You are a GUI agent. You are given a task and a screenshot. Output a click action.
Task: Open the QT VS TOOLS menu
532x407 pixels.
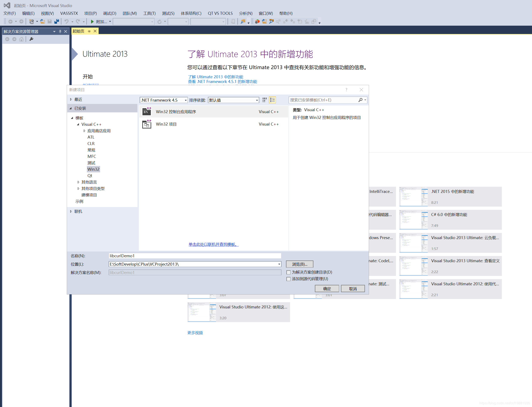pyautogui.click(x=220, y=13)
